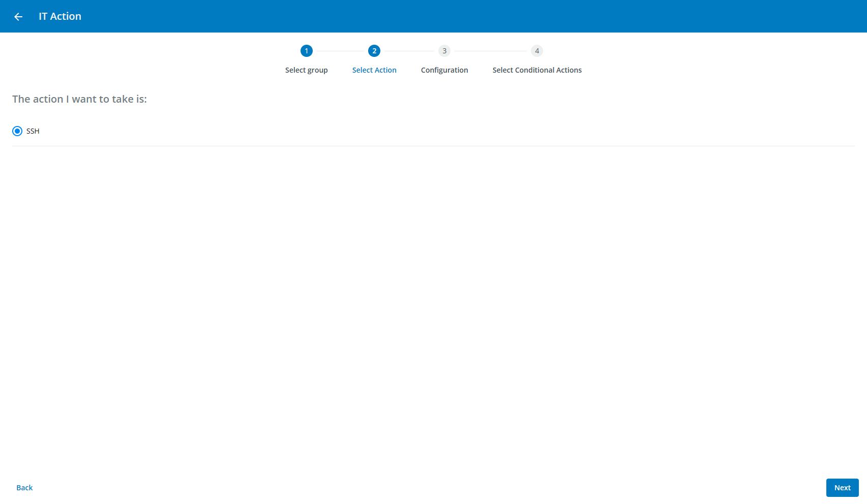
Task: Open the Select group step
Action: [306, 70]
